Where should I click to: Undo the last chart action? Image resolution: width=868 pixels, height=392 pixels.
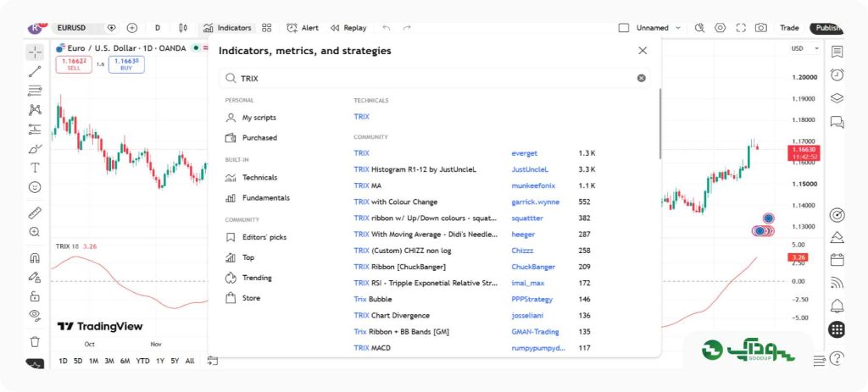(x=387, y=28)
